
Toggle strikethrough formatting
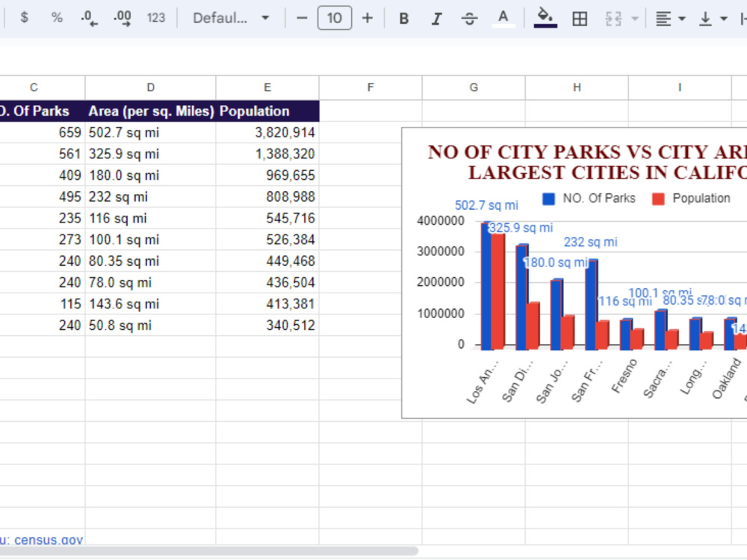(x=469, y=18)
